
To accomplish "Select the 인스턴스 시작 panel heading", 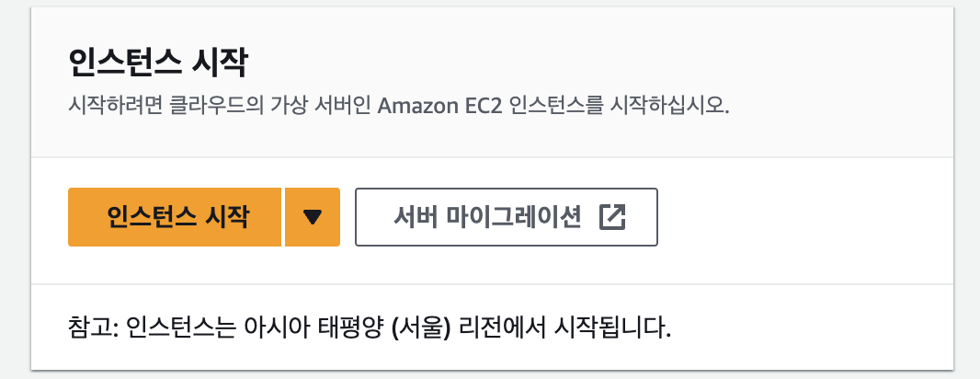I will coord(158,63).
